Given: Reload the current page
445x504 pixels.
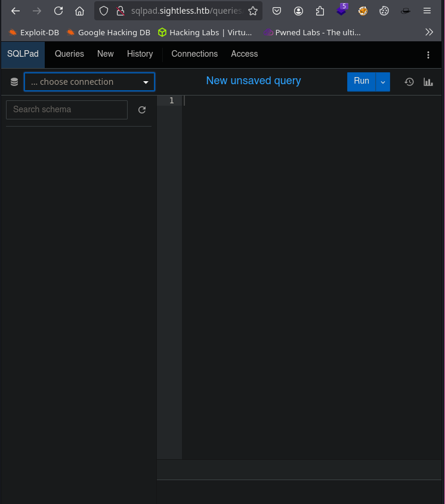Looking at the screenshot, I should [x=58, y=11].
